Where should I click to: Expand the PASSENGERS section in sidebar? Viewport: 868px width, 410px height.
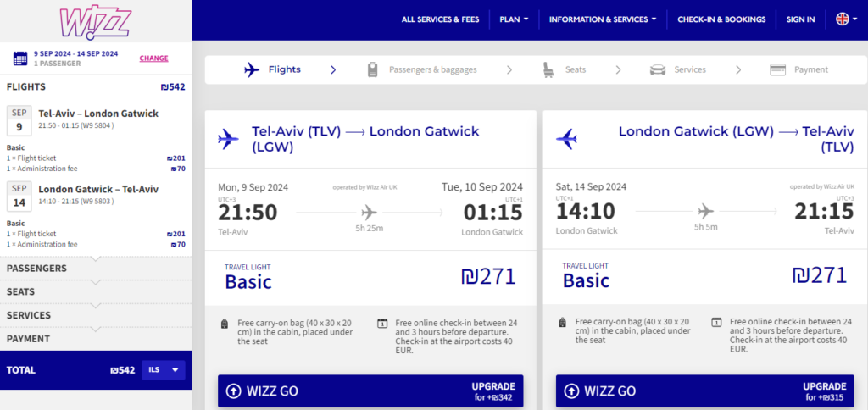coord(96,269)
